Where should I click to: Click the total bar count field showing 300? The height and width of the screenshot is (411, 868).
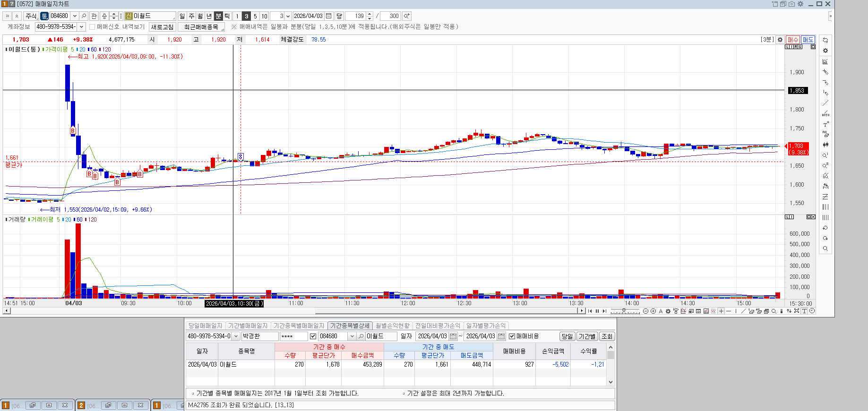click(x=390, y=16)
